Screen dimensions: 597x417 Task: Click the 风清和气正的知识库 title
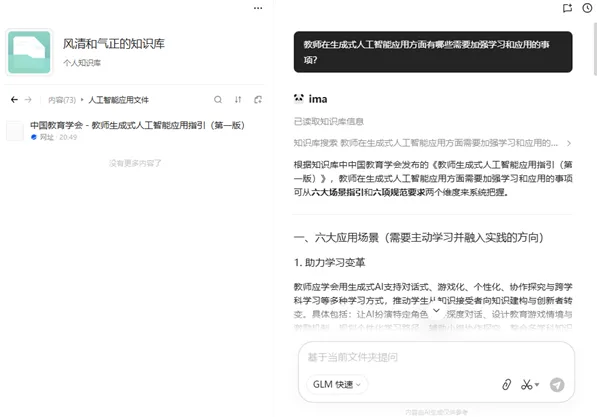pyautogui.click(x=113, y=44)
